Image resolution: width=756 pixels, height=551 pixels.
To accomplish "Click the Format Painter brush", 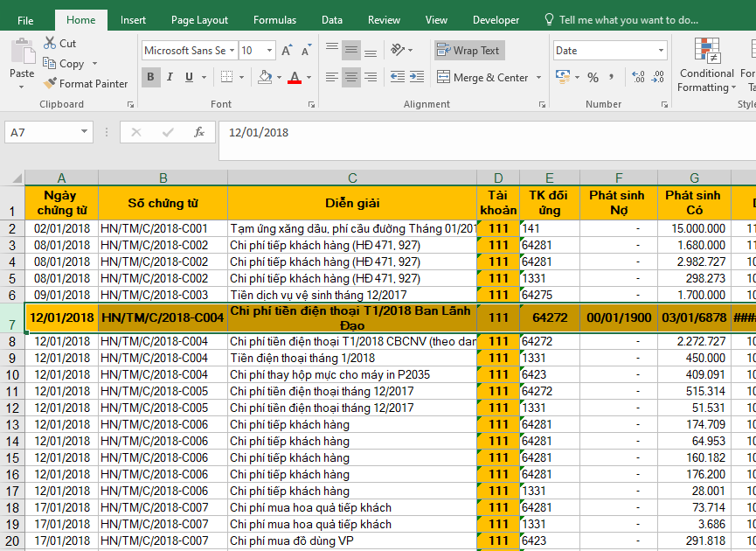I will (x=51, y=84).
